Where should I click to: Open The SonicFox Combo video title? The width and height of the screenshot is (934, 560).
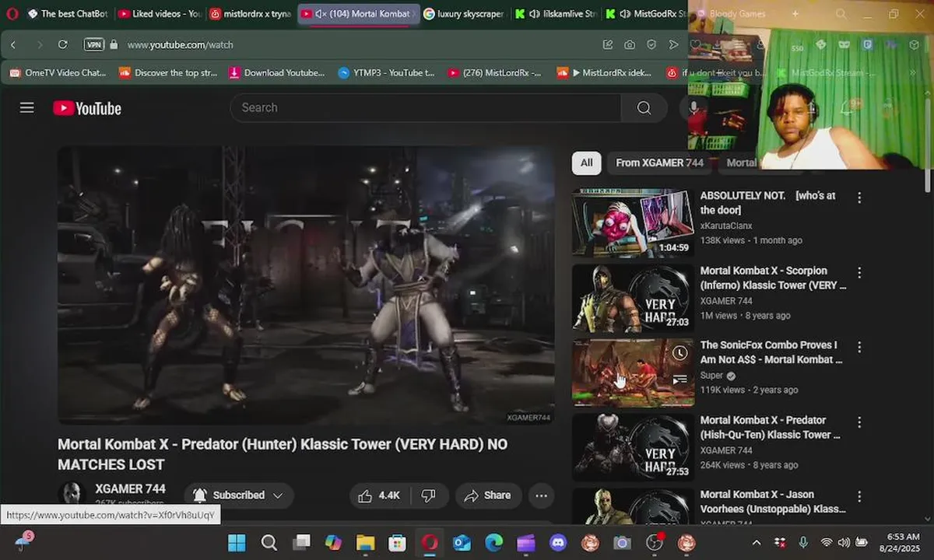tap(771, 352)
